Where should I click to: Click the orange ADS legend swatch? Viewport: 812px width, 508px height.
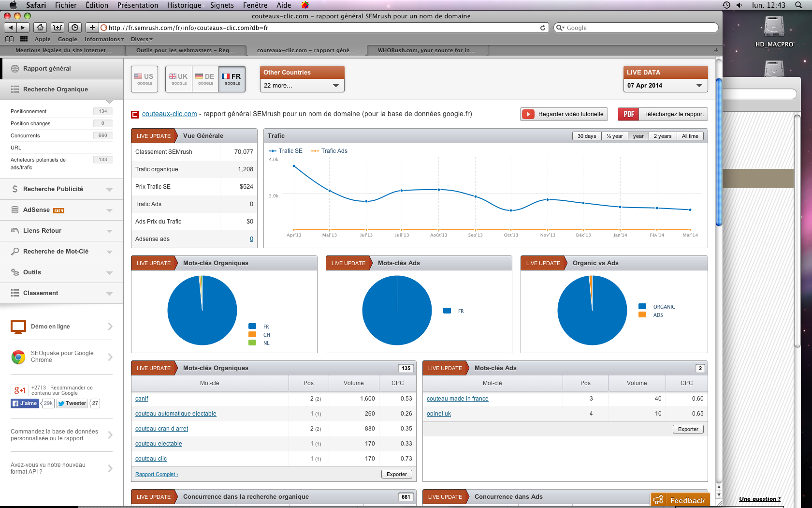[x=642, y=315]
